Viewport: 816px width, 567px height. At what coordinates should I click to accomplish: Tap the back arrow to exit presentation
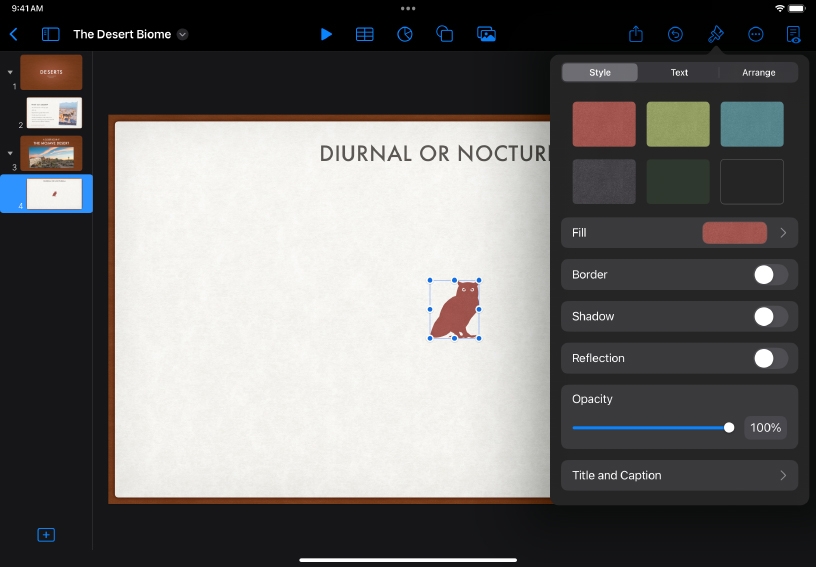click(13, 34)
